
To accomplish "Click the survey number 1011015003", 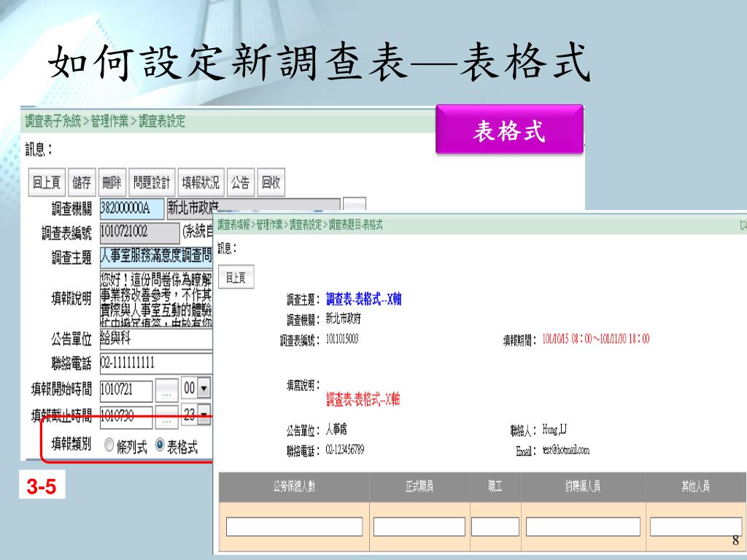I will click(x=342, y=339).
